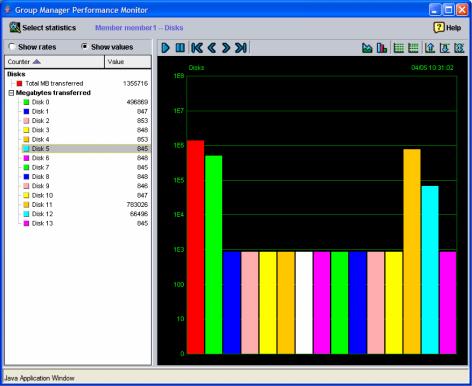472x386 pixels.
Task: Click the red Total MB transferred swatch
Action: pos(19,83)
